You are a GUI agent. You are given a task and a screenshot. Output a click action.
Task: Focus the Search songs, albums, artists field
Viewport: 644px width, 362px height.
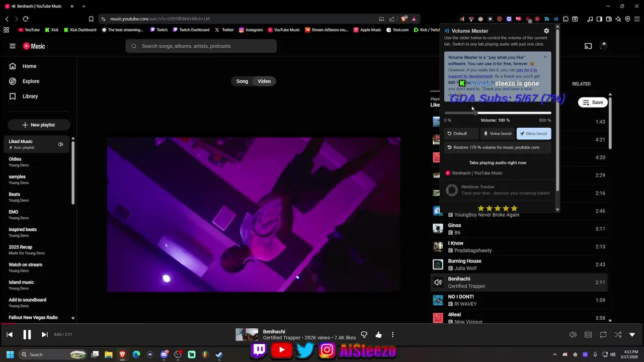[201, 46]
